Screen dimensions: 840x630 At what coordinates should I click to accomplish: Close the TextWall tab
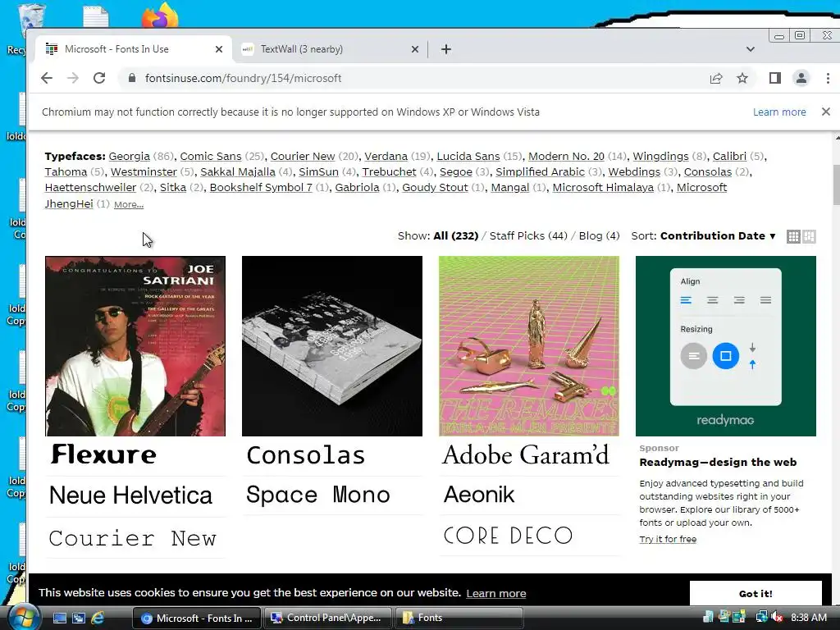pos(414,49)
